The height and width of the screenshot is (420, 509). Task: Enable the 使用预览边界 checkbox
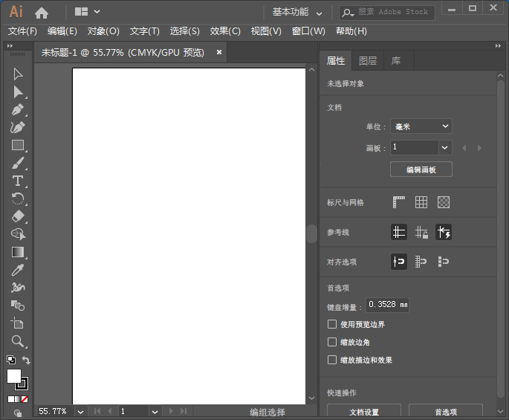pyautogui.click(x=332, y=324)
